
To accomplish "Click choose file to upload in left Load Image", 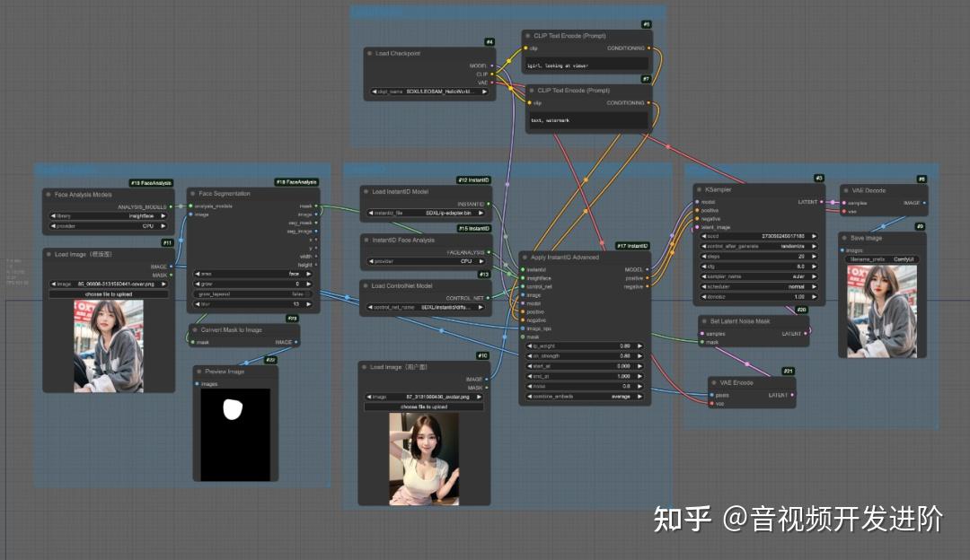I will click(108, 293).
